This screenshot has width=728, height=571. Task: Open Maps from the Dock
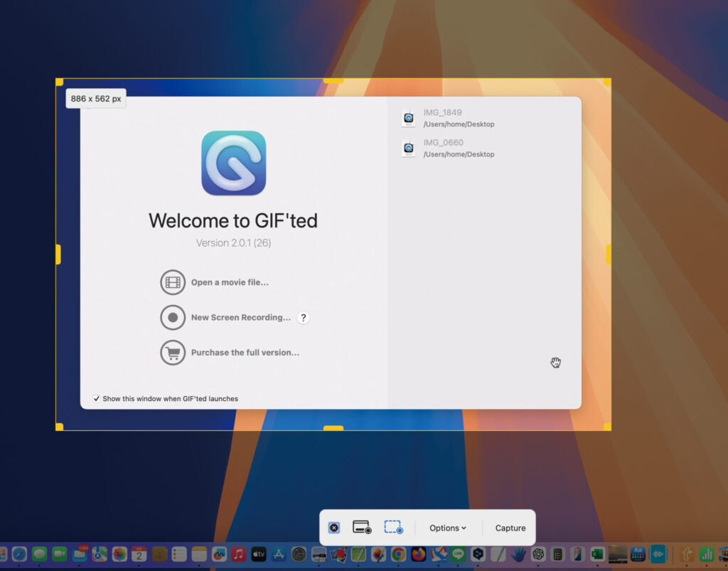(x=100, y=554)
